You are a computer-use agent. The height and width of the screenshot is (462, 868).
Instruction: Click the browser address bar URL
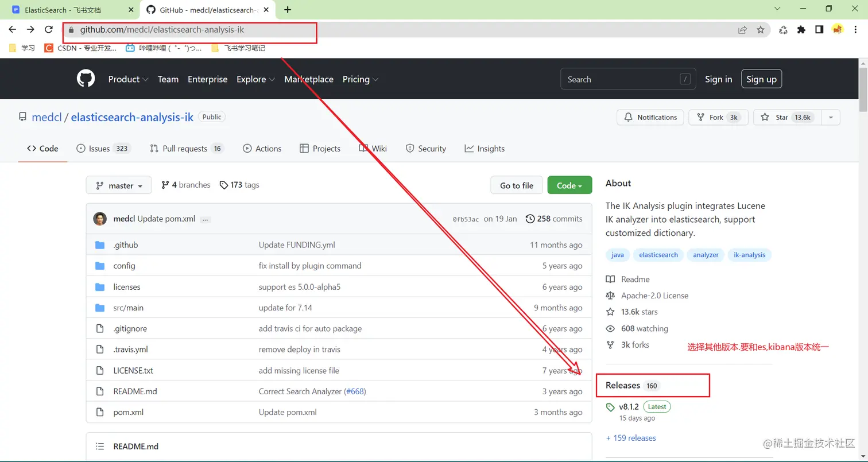click(x=162, y=30)
